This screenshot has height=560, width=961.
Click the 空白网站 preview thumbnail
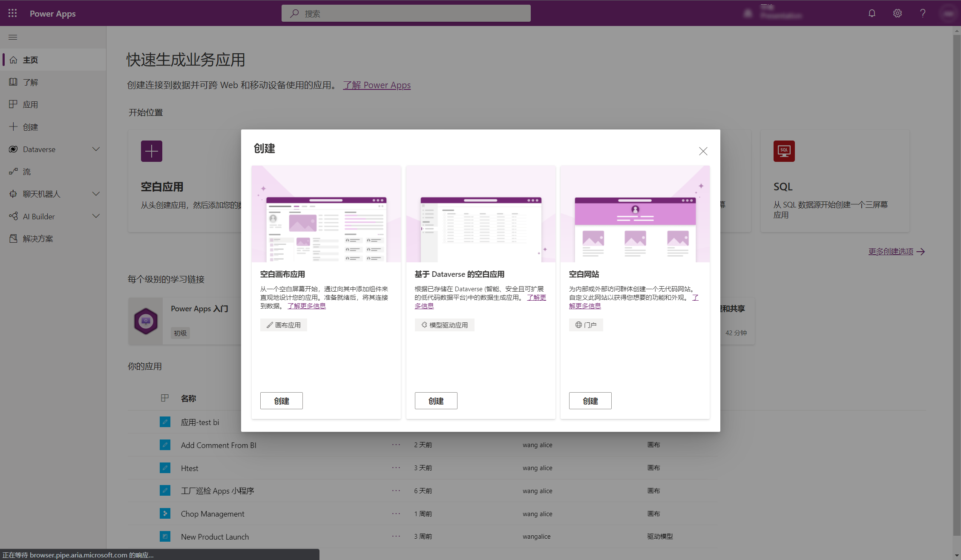coord(635,214)
